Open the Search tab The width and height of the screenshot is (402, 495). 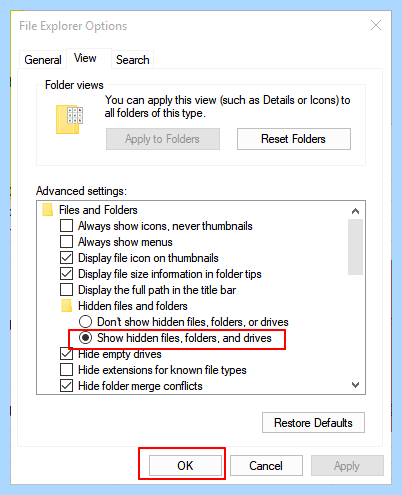132,60
